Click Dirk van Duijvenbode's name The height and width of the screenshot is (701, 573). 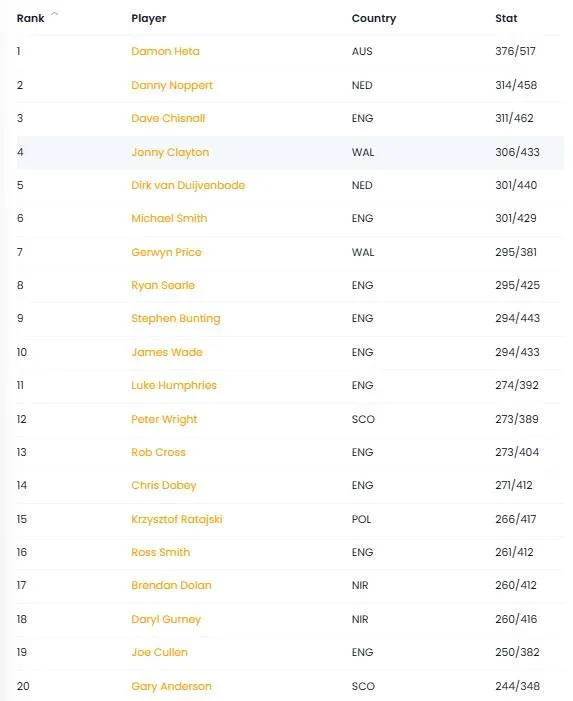pos(188,186)
